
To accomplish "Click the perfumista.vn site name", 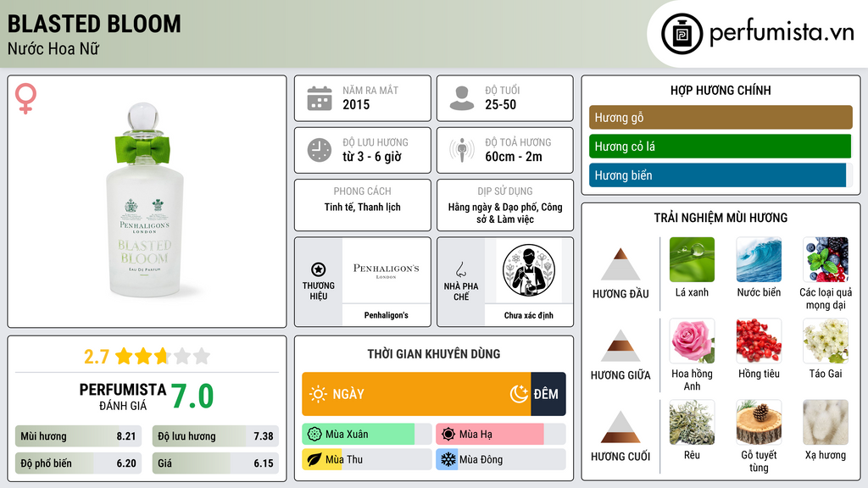I will click(782, 32).
